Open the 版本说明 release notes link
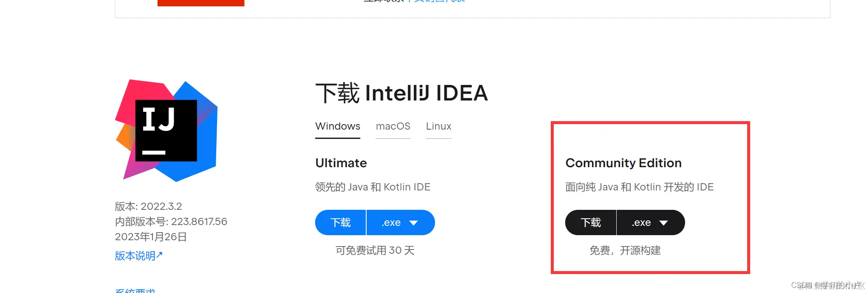 click(x=135, y=255)
